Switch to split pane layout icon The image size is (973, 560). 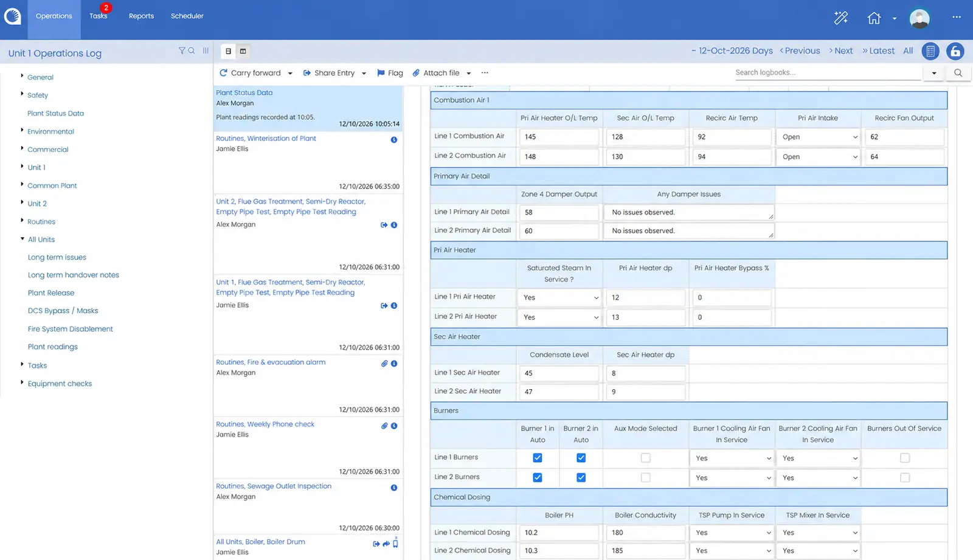243,51
